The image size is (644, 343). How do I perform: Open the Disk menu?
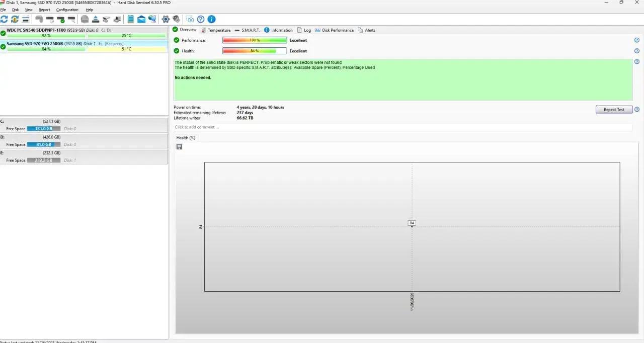point(16,10)
